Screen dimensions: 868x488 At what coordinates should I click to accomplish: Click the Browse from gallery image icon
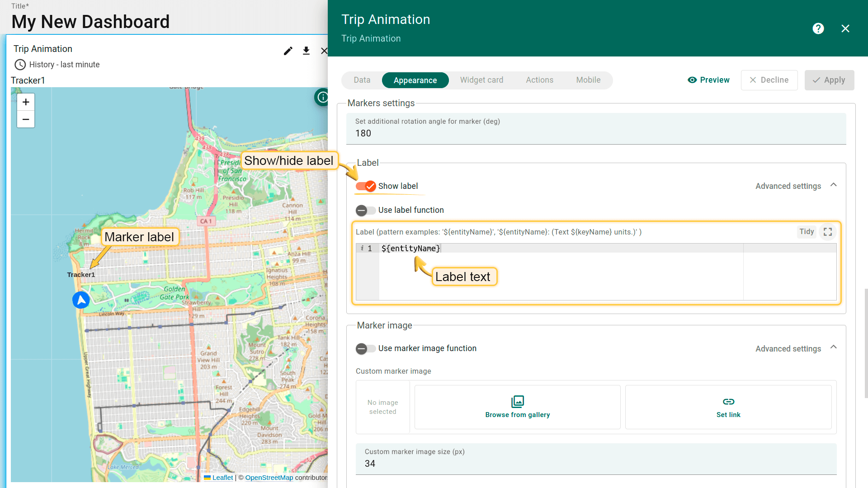(x=518, y=401)
